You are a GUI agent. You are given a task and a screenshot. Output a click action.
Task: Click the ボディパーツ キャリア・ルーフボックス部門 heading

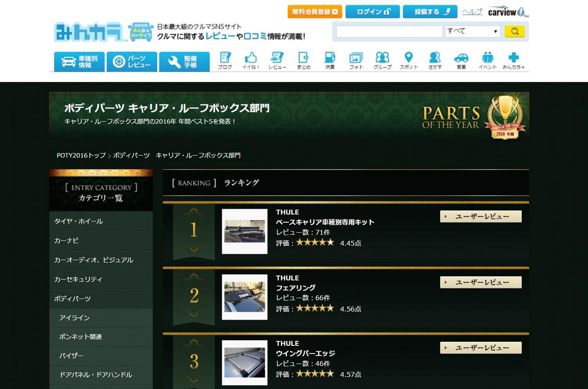click(167, 108)
